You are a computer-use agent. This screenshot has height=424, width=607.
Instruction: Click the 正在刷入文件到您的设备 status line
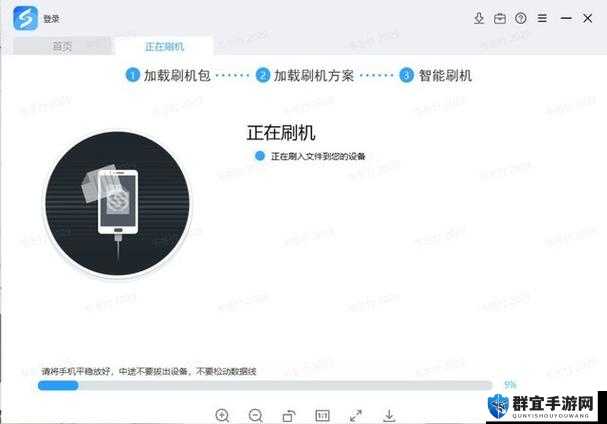[310, 156]
